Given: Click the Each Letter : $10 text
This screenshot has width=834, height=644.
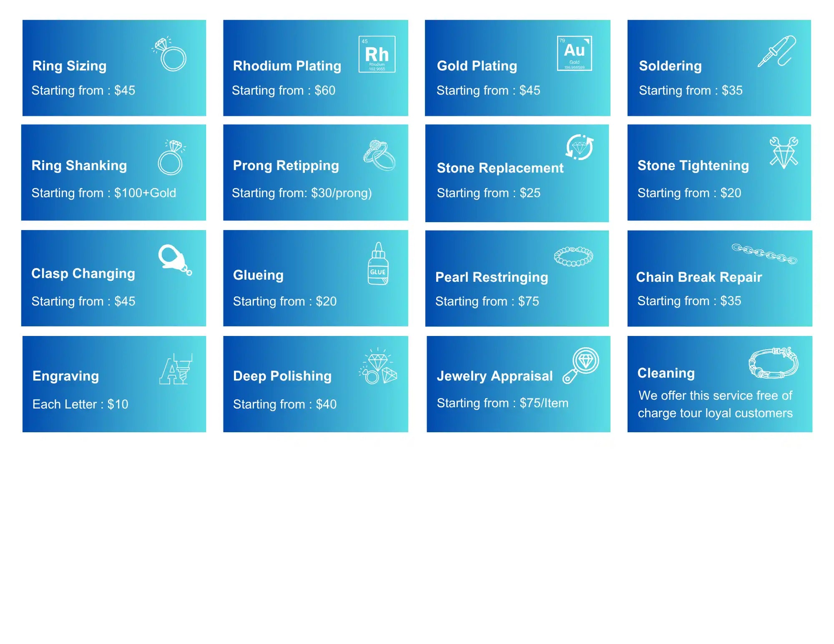Looking at the screenshot, I should coord(80,404).
